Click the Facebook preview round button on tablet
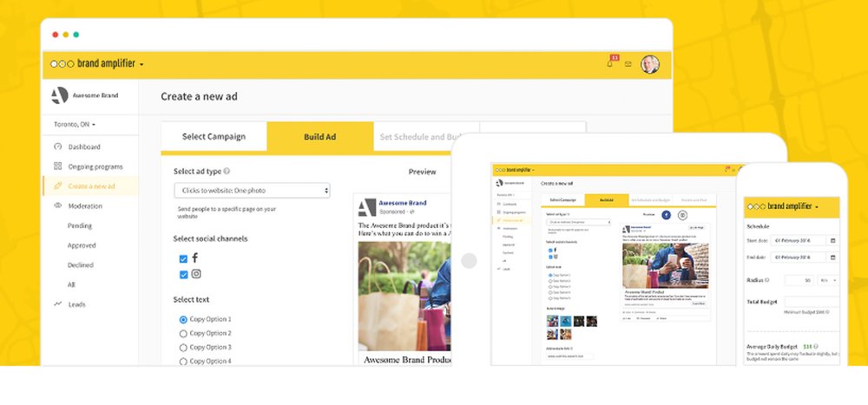868x405 pixels. [667, 215]
